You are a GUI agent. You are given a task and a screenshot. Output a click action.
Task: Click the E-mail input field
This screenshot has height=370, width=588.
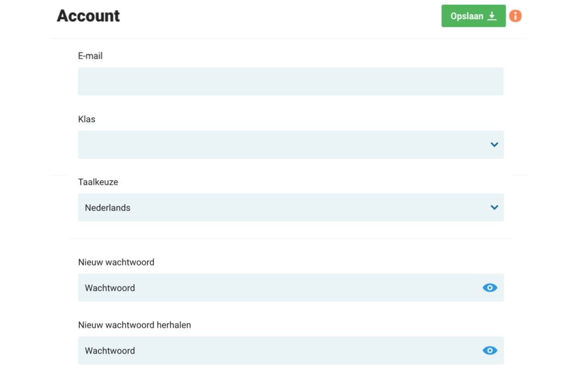pos(290,81)
